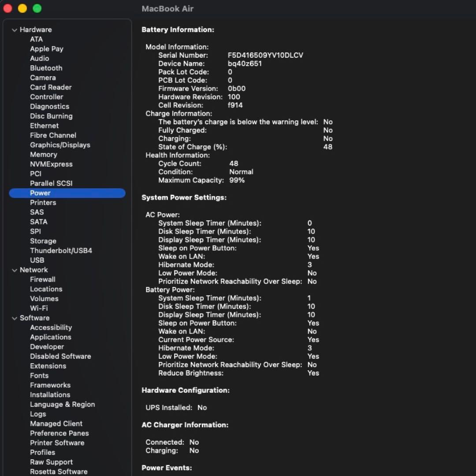
Task: Select the Diagnostics entry
Action: [x=49, y=106]
